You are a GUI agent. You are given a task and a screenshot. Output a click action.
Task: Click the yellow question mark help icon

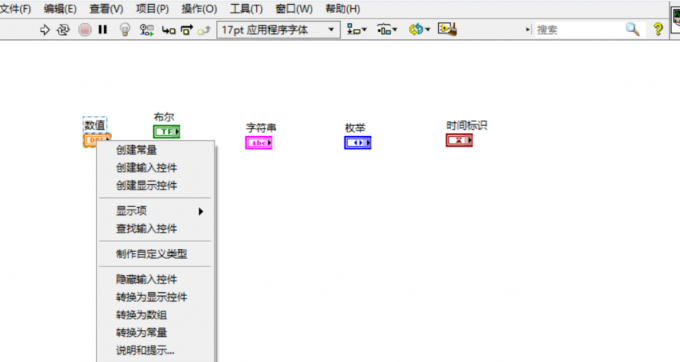tap(658, 29)
